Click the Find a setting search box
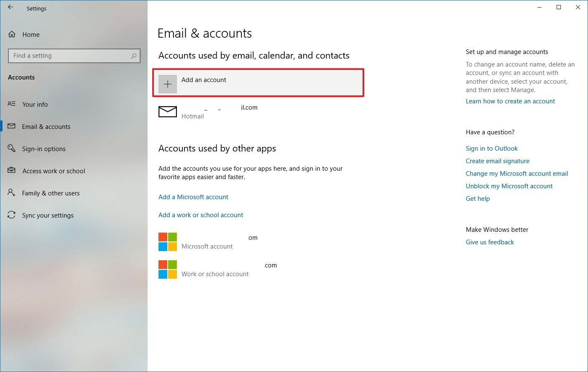The width and height of the screenshot is (588, 372). [x=74, y=56]
